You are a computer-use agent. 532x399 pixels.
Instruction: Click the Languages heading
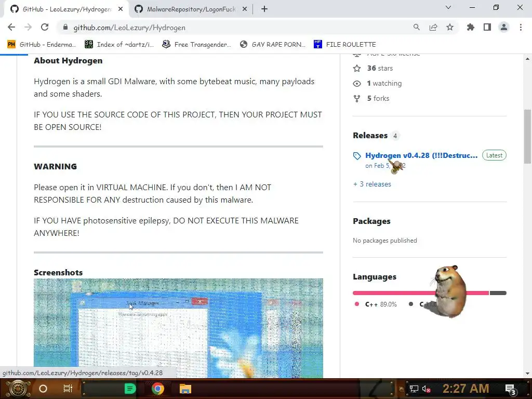click(x=375, y=277)
